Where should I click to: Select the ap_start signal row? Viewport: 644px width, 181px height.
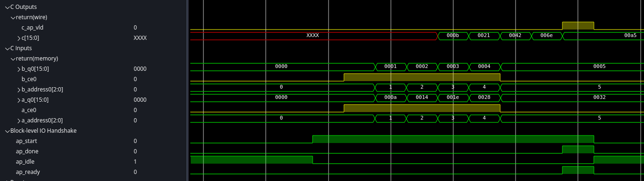pyautogui.click(x=94, y=141)
